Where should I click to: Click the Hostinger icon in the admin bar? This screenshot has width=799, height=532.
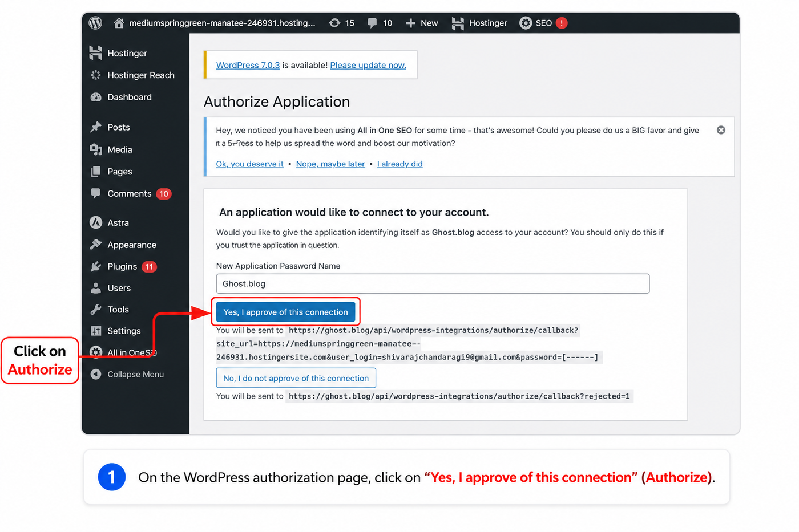(x=458, y=23)
